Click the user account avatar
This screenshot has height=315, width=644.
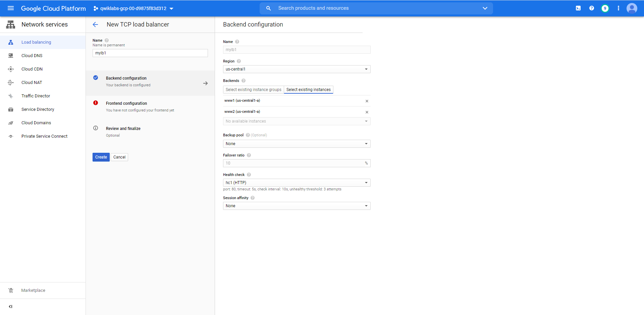(x=632, y=8)
